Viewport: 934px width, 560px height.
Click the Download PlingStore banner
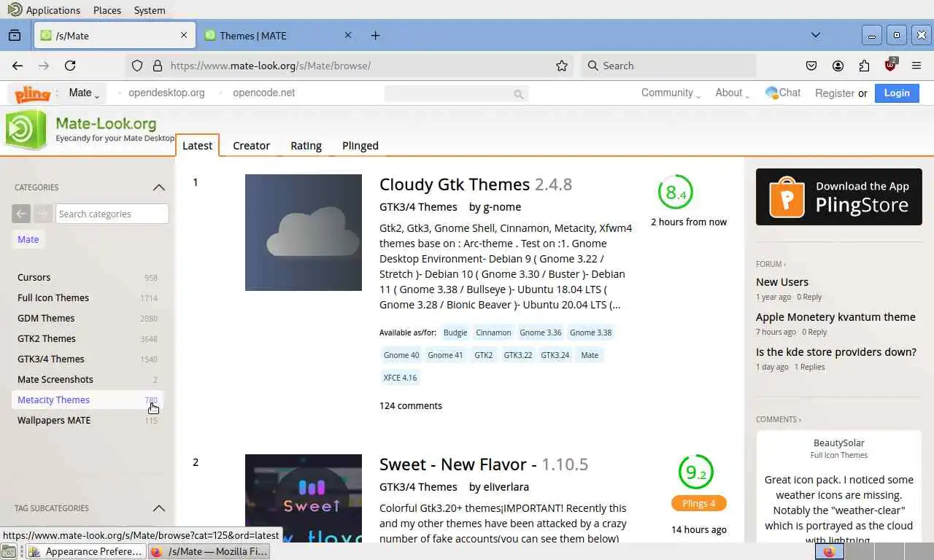(x=839, y=197)
